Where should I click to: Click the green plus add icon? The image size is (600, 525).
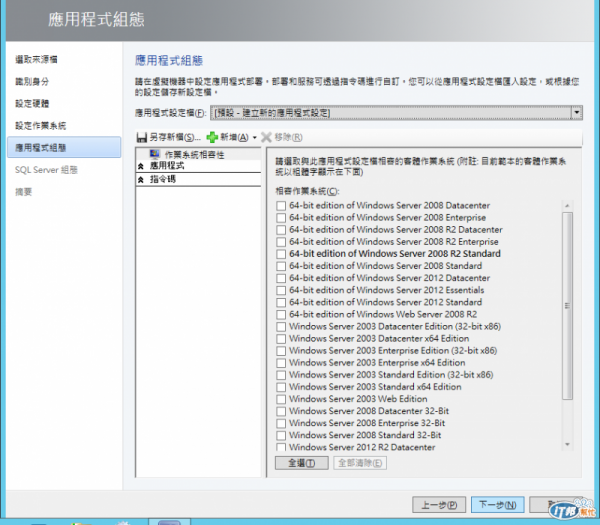tap(212, 137)
